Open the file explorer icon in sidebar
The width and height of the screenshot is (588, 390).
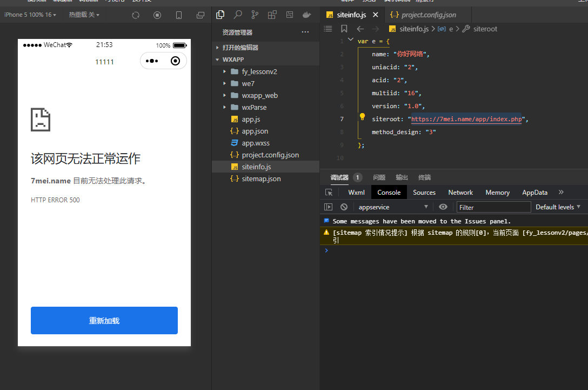220,15
